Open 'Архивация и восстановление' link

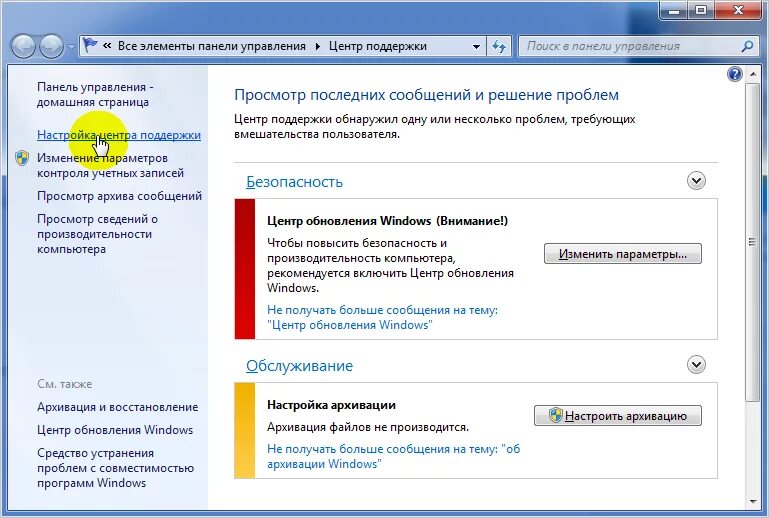click(x=118, y=407)
